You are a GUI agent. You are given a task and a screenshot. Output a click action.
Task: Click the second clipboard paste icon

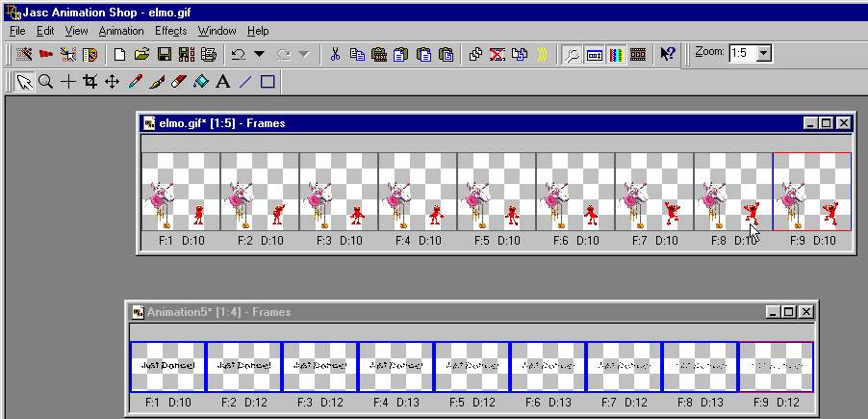(x=423, y=54)
